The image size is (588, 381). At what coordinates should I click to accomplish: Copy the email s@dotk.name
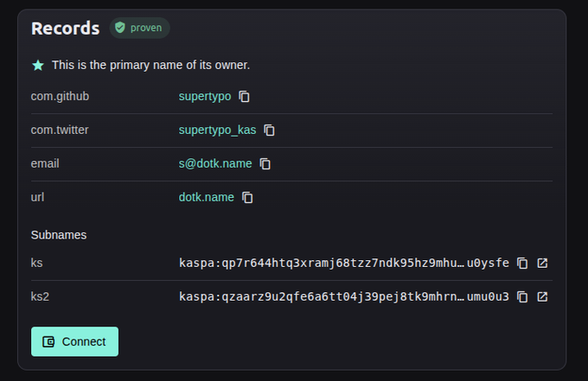[x=265, y=164]
